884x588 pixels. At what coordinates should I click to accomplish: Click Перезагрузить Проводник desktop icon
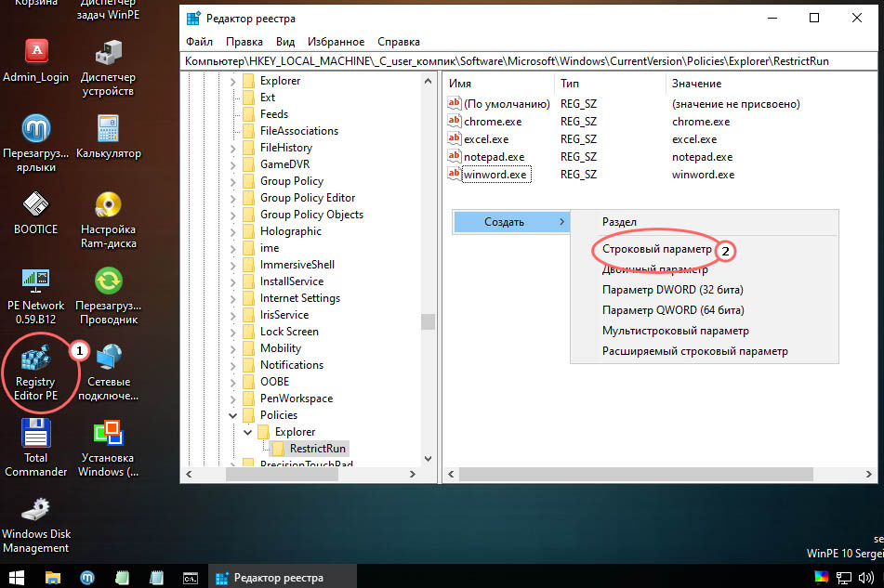[x=108, y=296]
